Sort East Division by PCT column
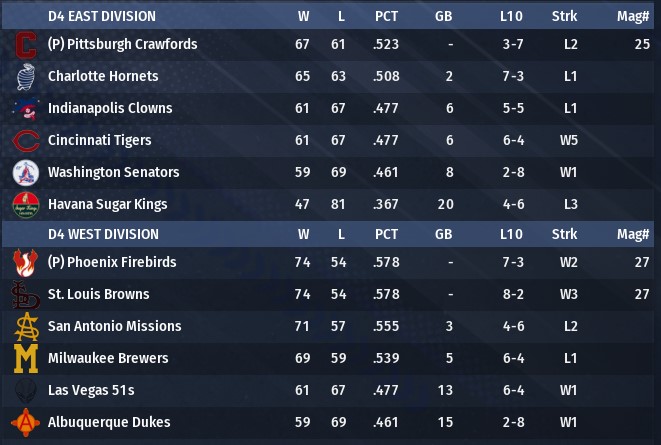Viewport: 661px width, 445px height. point(386,16)
